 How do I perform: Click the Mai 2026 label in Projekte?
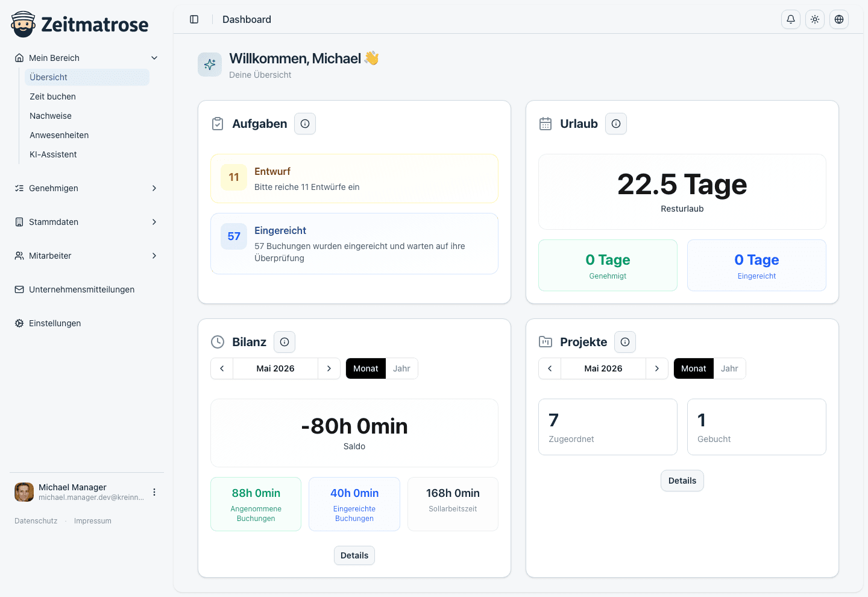point(603,368)
